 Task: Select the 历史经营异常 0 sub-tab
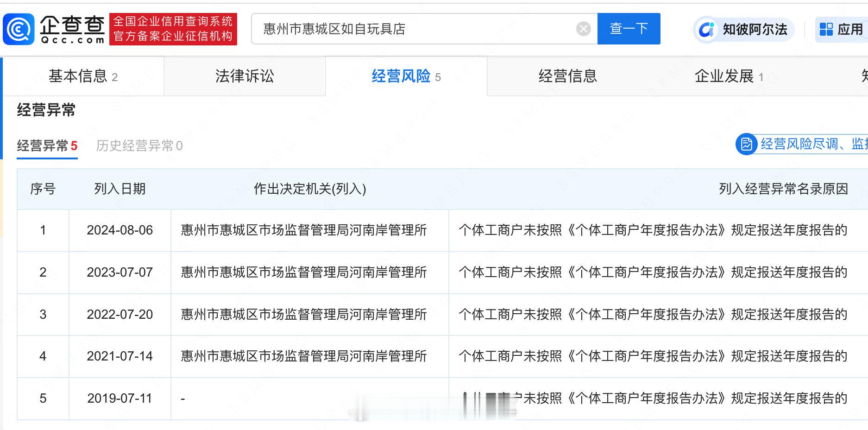(x=139, y=146)
